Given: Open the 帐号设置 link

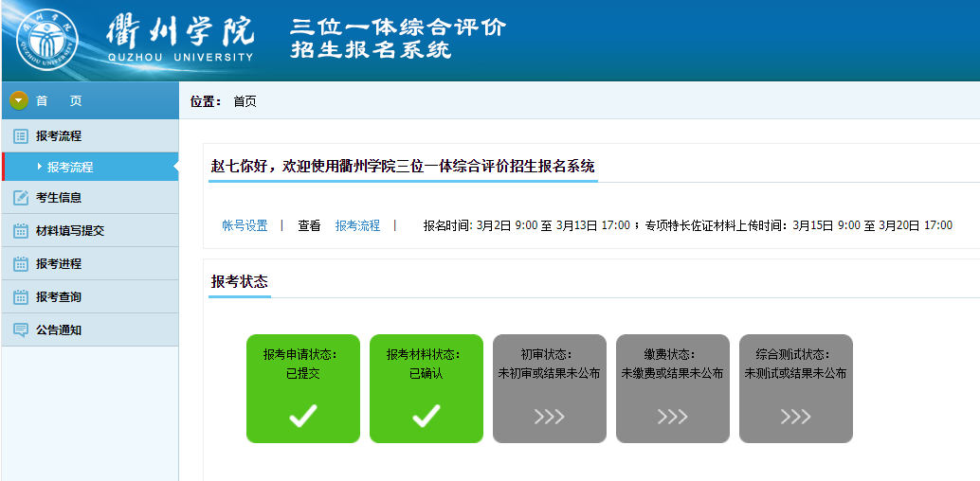Looking at the screenshot, I should tap(245, 225).
